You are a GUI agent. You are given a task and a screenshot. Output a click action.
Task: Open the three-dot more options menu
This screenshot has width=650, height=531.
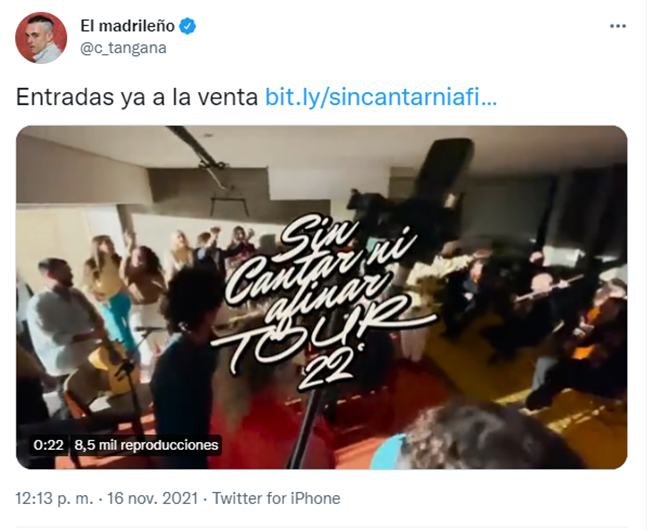click(617, 26)
